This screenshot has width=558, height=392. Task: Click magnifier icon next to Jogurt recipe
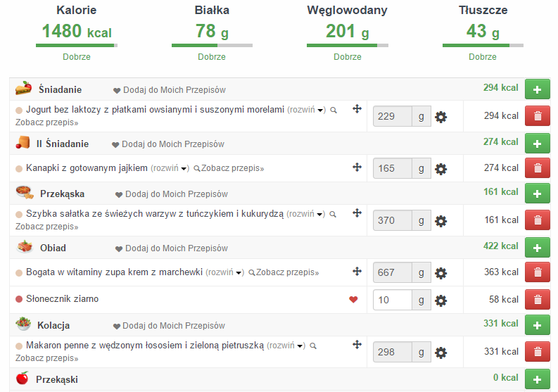click(334, 110)
